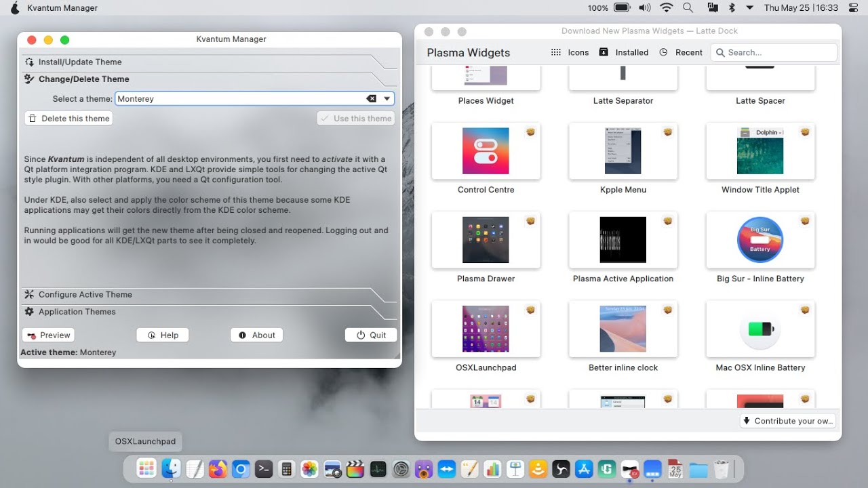Viewport: 868px width, 488px height.
Task: Click the battery indicator in menu bar
Action: point(622,8)
